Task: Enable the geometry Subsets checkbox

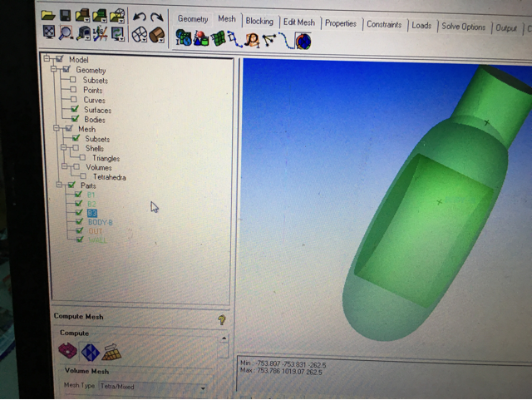Action: [73, 80]
